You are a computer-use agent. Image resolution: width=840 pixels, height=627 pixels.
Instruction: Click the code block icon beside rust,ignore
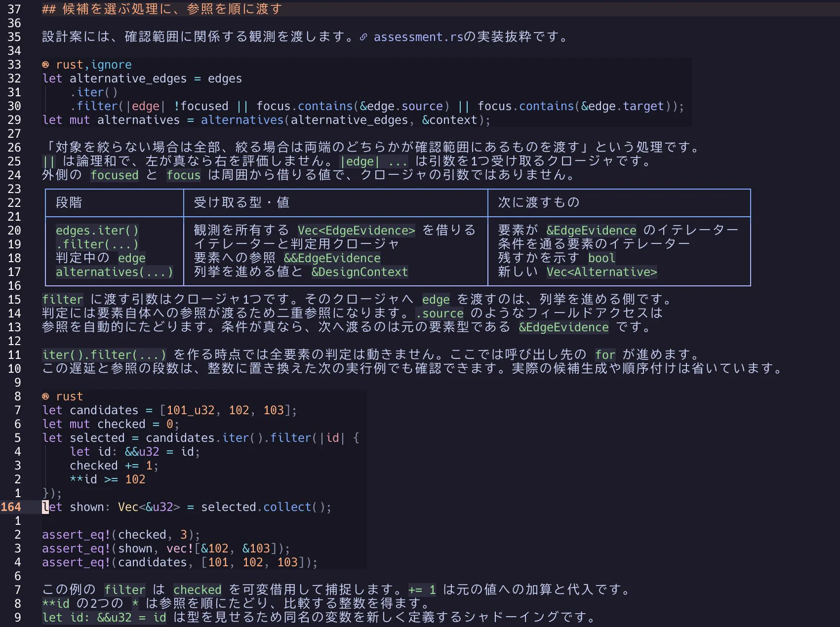45,65
